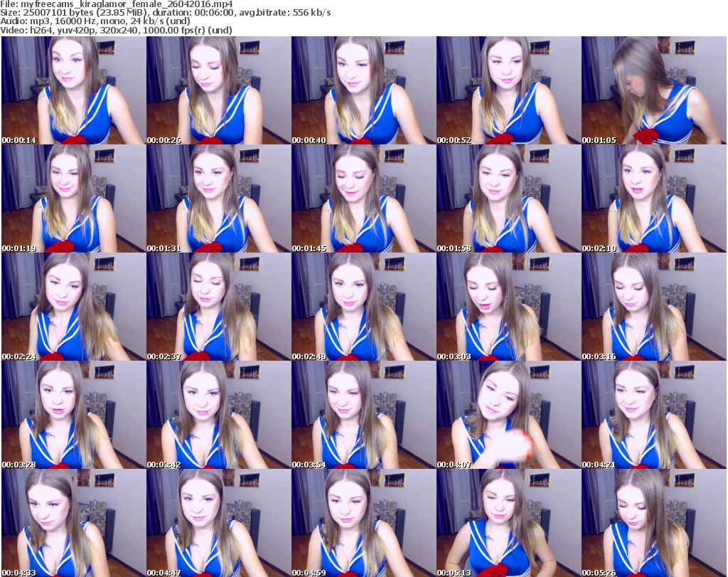Select the thumbnail stamped 00:03:54
The height and width of the screenshot is (577, 728).
point(363,415)
